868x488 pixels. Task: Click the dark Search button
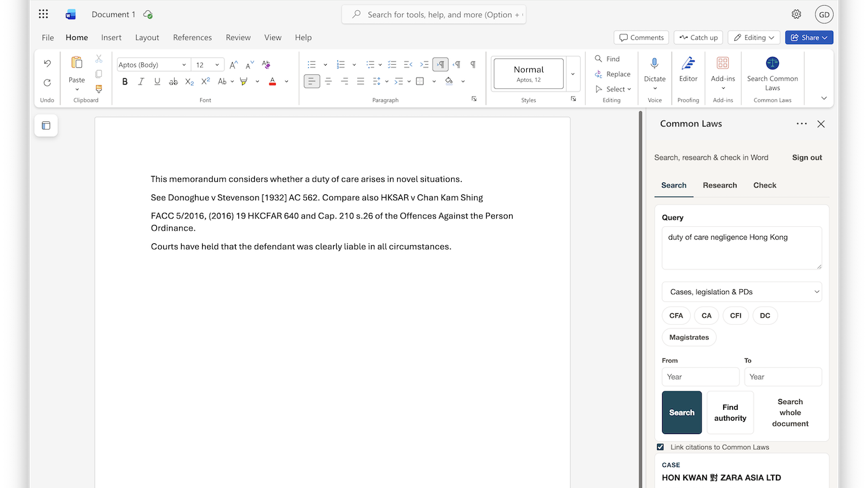tap(682, 412)
